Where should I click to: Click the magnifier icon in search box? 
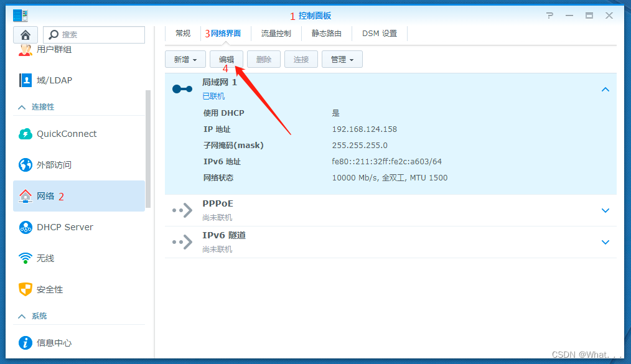[53, 35]
